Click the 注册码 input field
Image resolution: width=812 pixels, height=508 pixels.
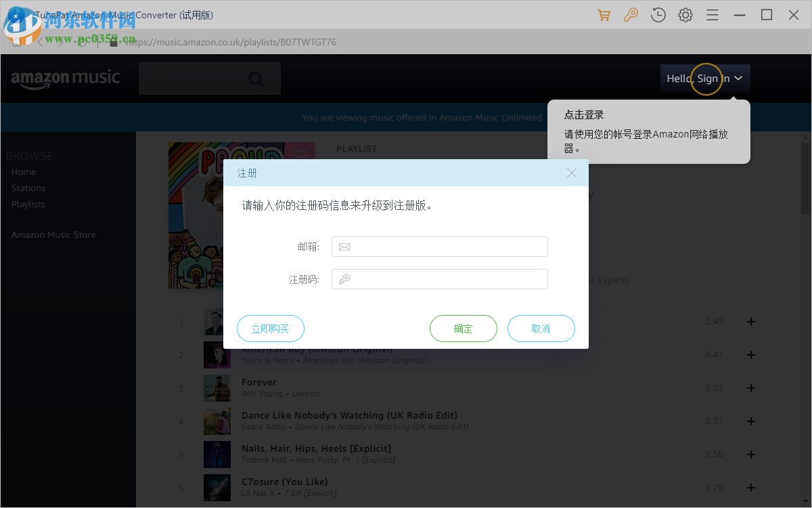coord(439,279)
